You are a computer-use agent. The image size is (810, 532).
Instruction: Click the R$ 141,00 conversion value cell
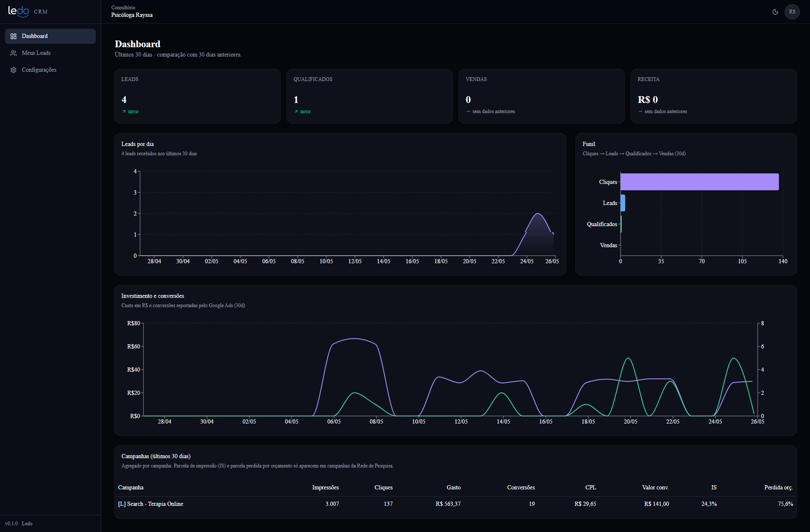(656, 504)
